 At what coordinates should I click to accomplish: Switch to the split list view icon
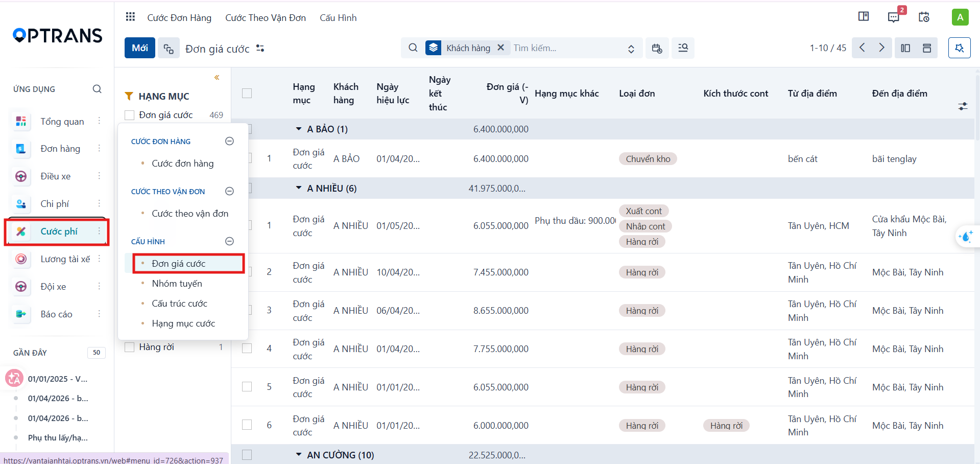click(905, 48)
